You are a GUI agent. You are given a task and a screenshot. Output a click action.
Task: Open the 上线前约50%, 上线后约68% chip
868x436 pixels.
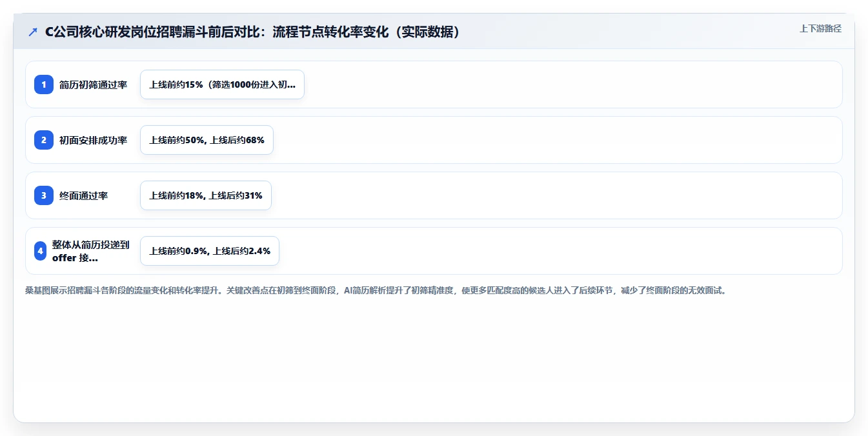pos(207,140)
